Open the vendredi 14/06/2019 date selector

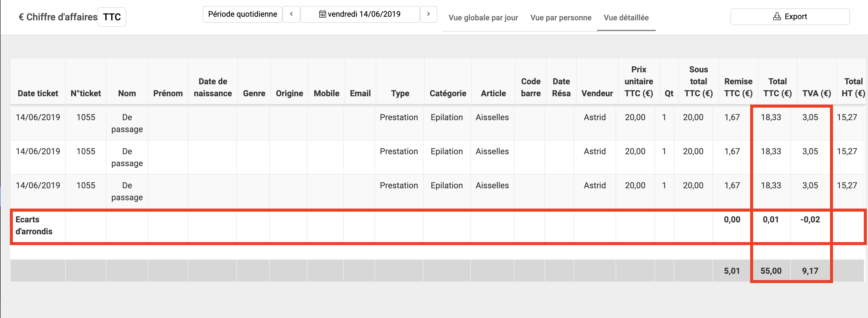click(360, 14)
